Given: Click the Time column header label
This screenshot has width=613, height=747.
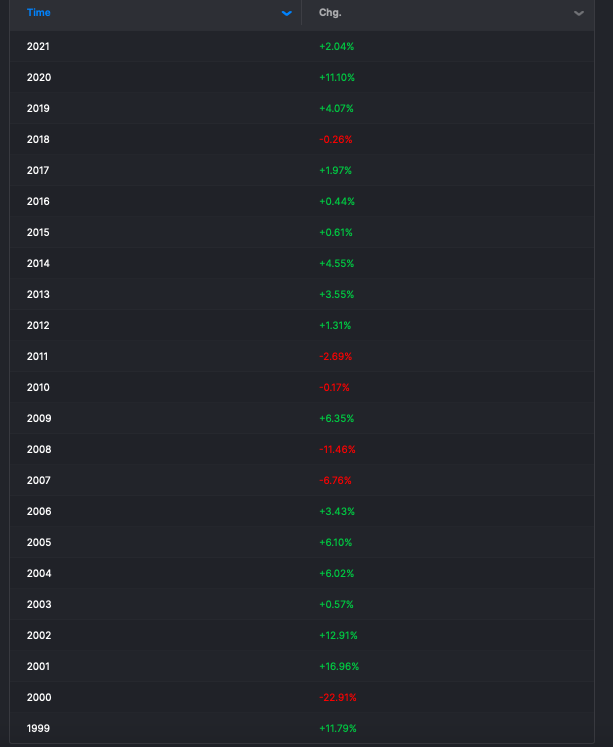Looking at the screenshot, I should pyautogui.click(x=39, y=13).
